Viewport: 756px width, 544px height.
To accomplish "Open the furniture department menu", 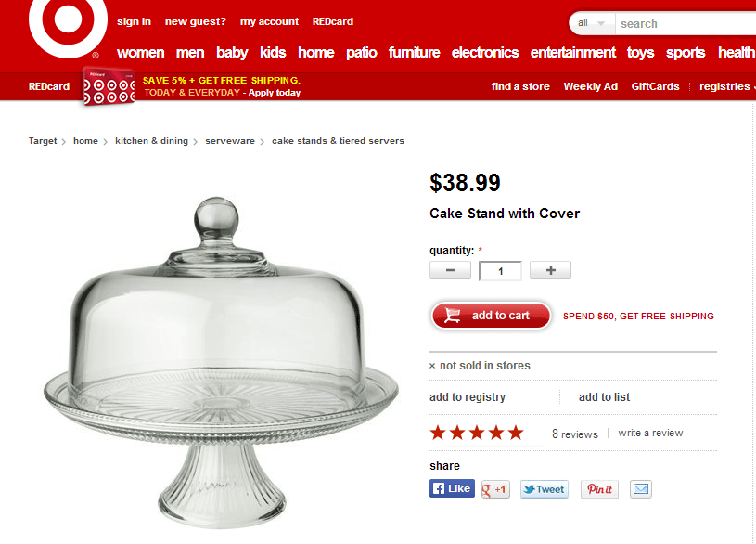I will pos(414,52).
